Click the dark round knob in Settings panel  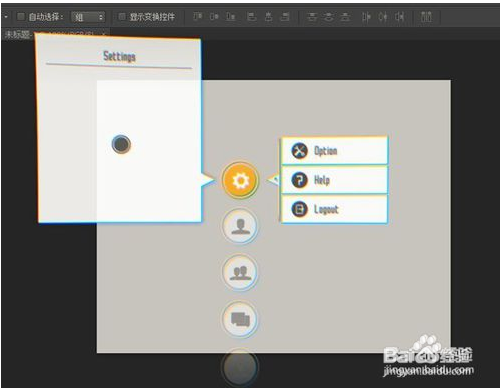tap(121, 144)
